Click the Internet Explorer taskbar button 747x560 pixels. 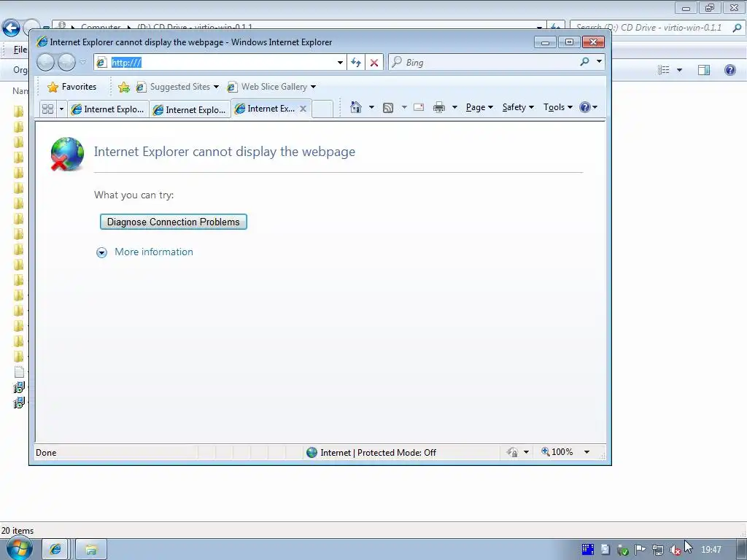[x=55, y=550]
